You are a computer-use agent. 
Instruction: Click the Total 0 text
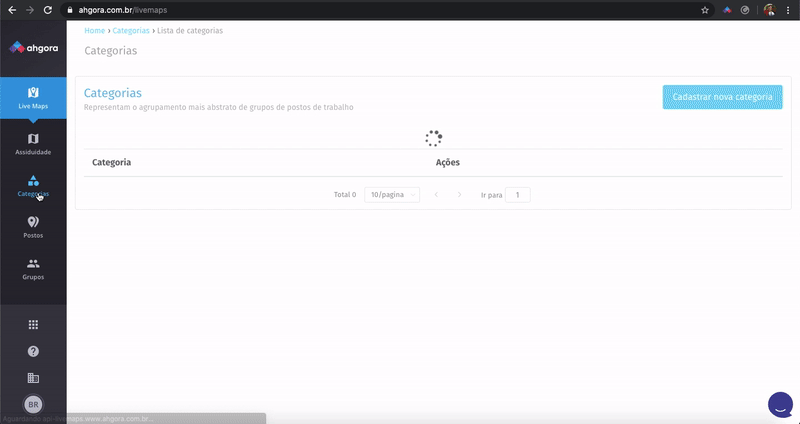[345, 195]
